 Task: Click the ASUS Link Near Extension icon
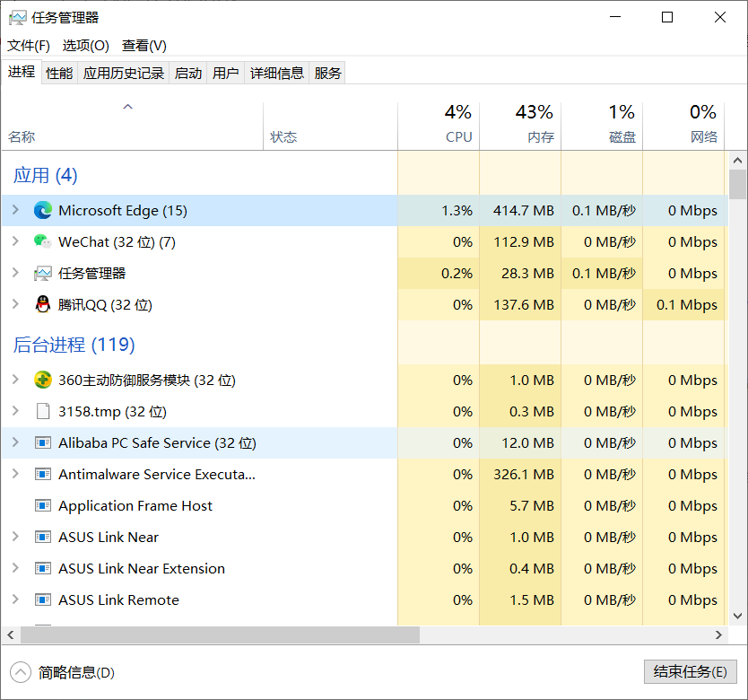43,569
